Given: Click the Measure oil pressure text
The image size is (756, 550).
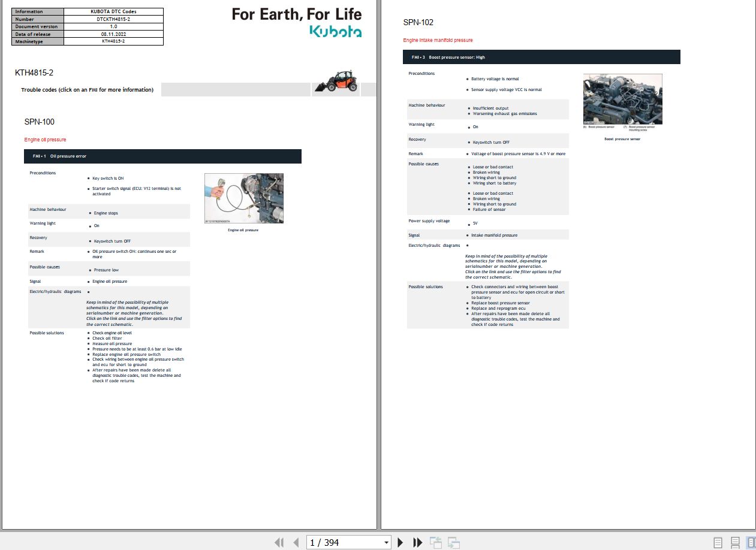Looking at the screenshot, I should tap(112, 344).
